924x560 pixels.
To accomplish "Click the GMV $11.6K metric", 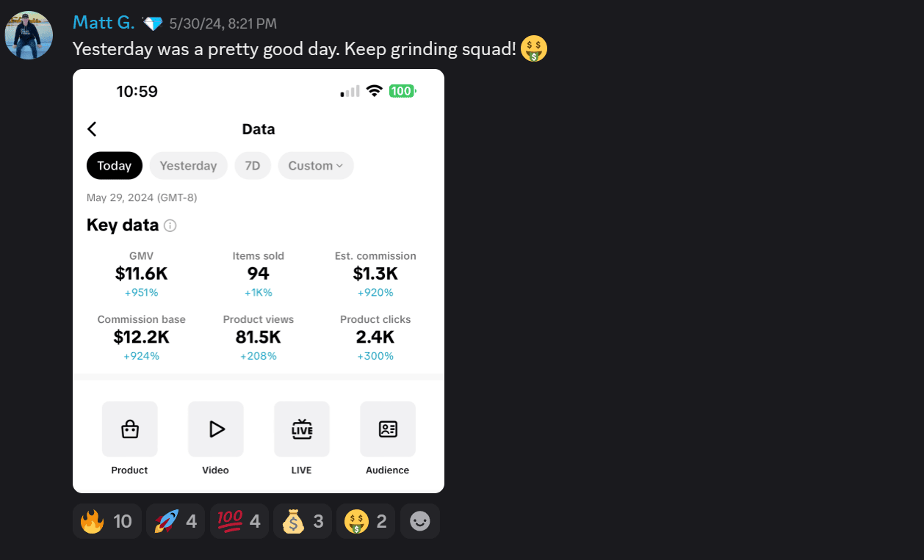I will (x=141, y=274).
